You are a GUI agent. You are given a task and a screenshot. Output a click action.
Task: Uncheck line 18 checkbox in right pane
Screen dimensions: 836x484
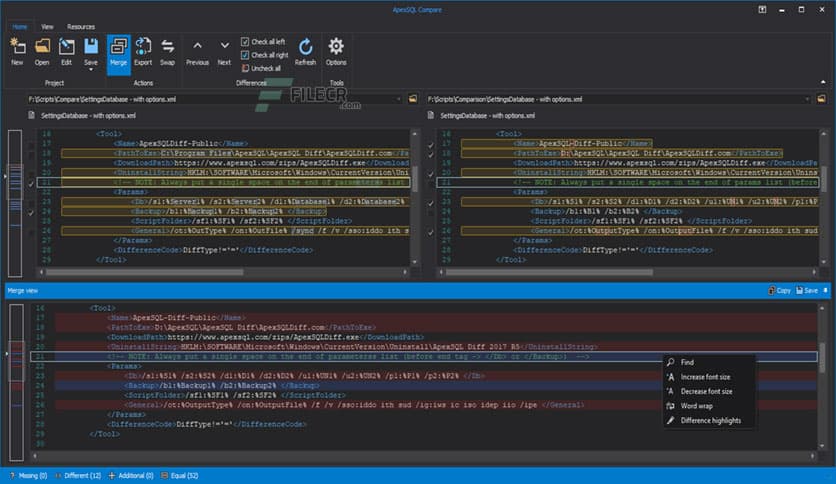(x=431, y=155)
